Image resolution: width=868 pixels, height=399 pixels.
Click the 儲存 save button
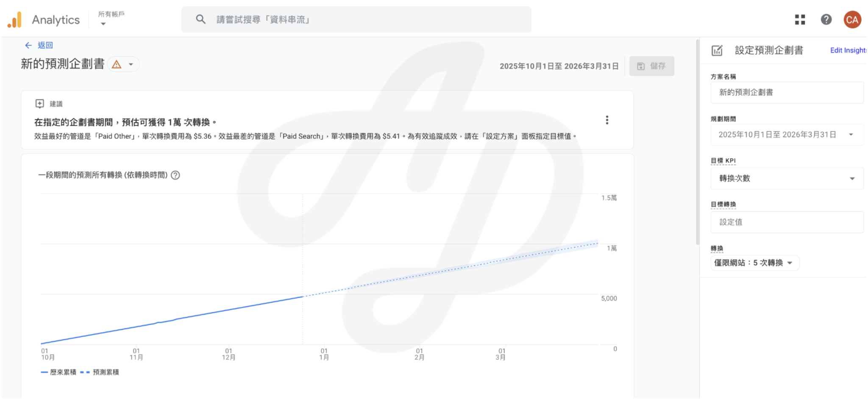click(651, 66)
